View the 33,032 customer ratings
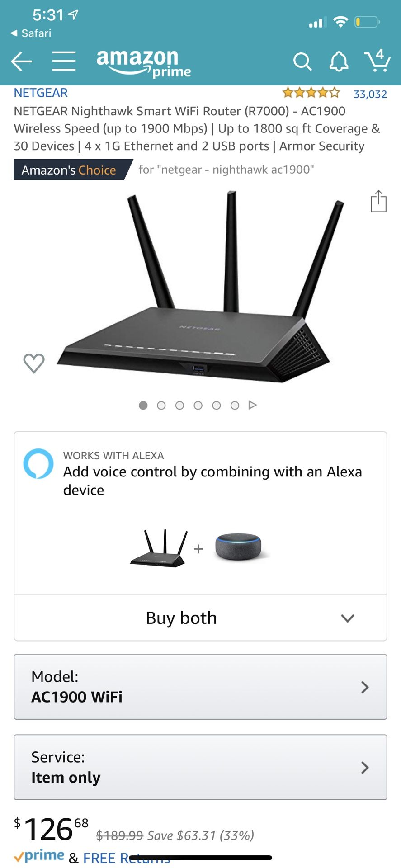401x868 pixels. coord(370,94)
